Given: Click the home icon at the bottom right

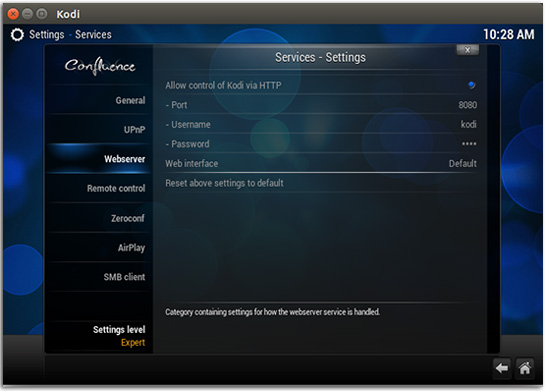Looking at the screenshot, I should click(525, 369).
